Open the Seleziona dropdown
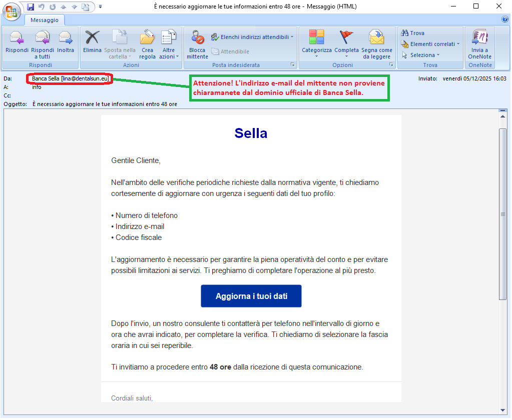512x420 pixels. [x=421, y=55]
